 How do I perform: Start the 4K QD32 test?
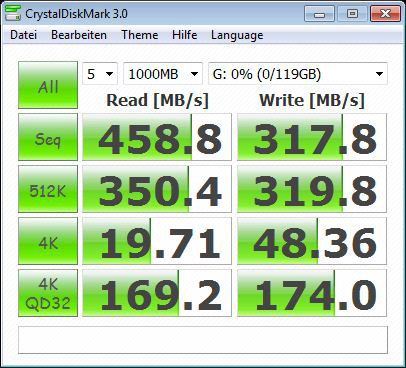[x=48, y=293]
